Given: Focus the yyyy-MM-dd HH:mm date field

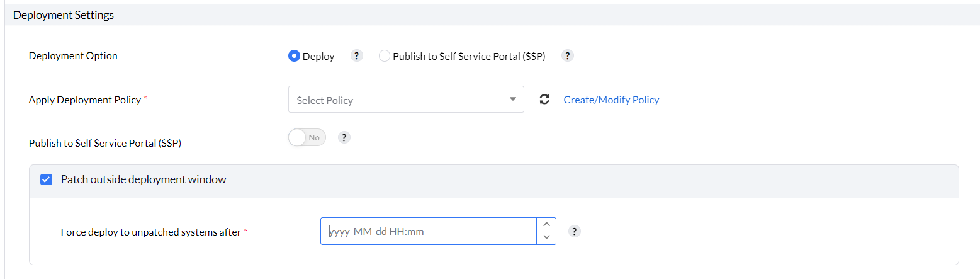Looking at the screenshot, I should (x=428, y=231).
